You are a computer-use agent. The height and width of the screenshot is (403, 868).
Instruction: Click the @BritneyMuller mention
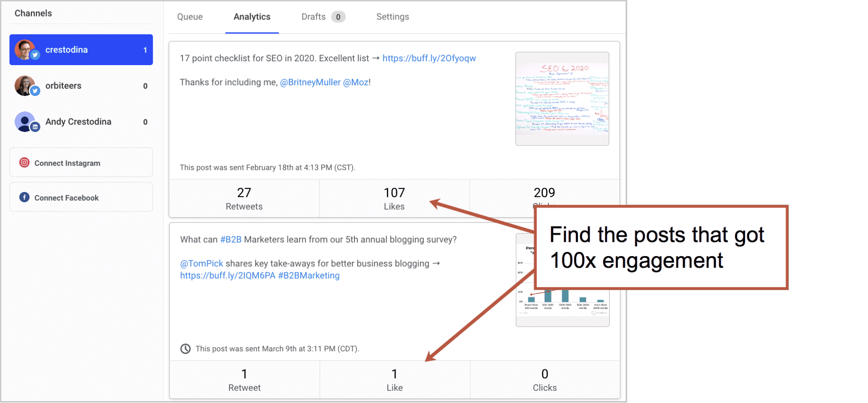[310, 82]
